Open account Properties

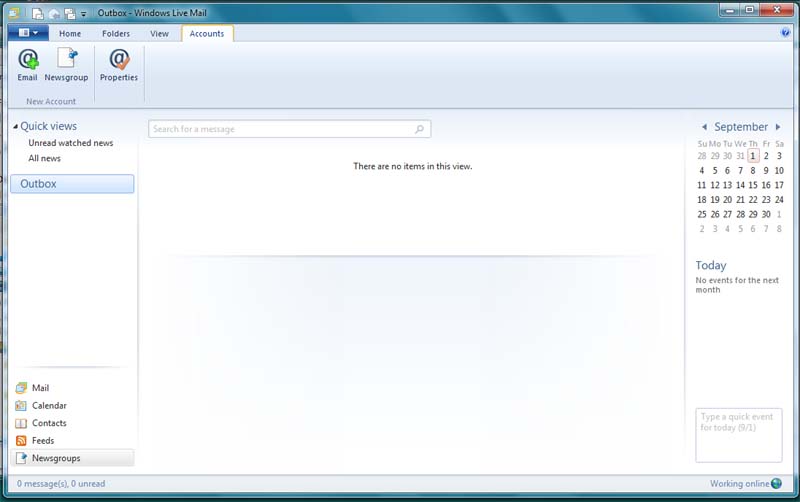pyautogui.click(x=119, y=65)
